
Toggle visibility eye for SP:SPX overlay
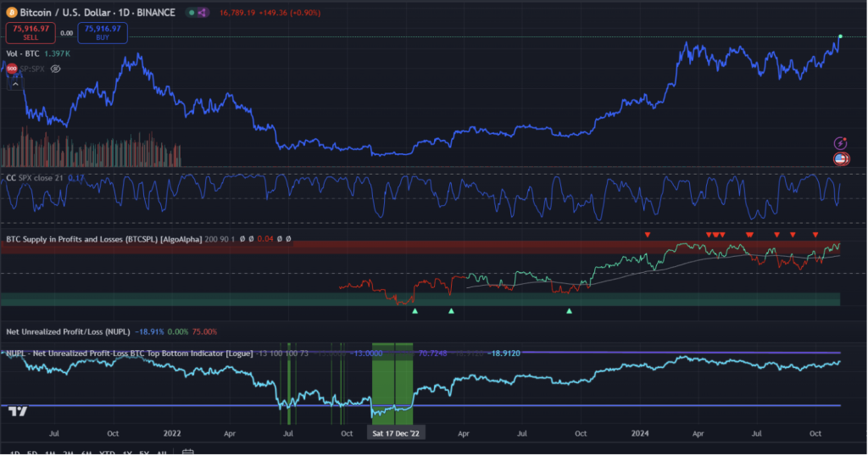tap(55, 69)
